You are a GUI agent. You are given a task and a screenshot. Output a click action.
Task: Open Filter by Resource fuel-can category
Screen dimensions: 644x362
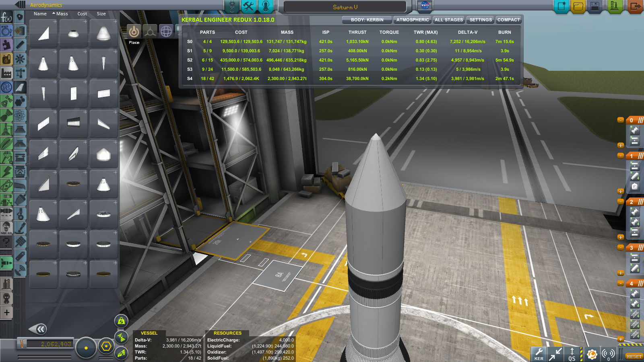click(6, 59)
